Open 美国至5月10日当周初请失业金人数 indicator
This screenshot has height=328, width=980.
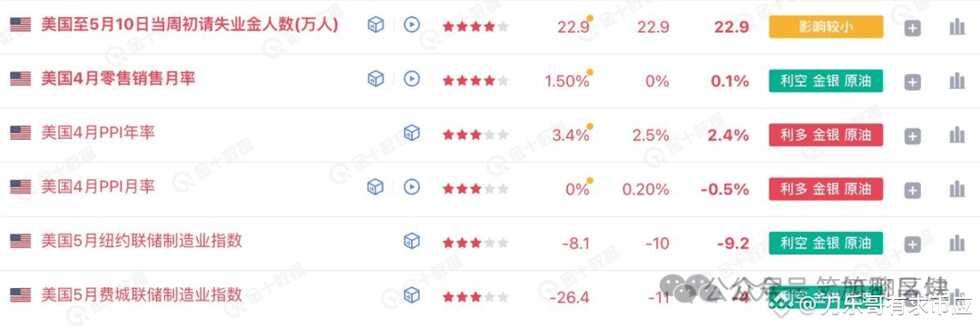click(x=190, y=25)
